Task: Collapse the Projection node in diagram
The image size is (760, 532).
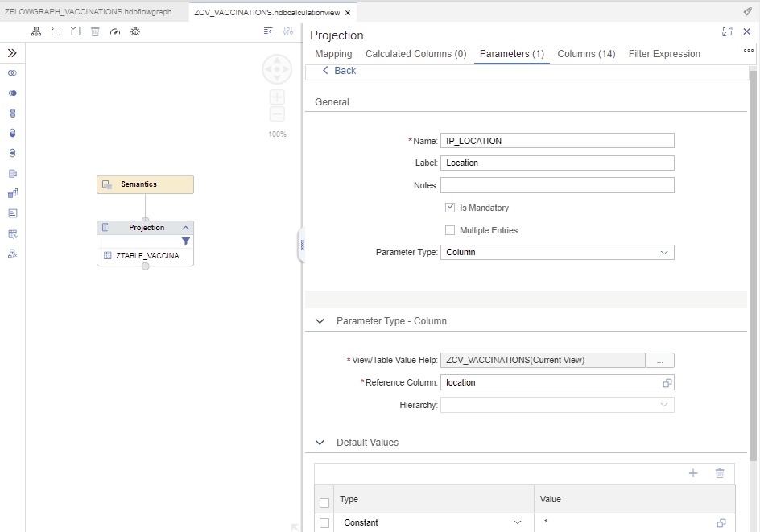Action: [186, 228]
